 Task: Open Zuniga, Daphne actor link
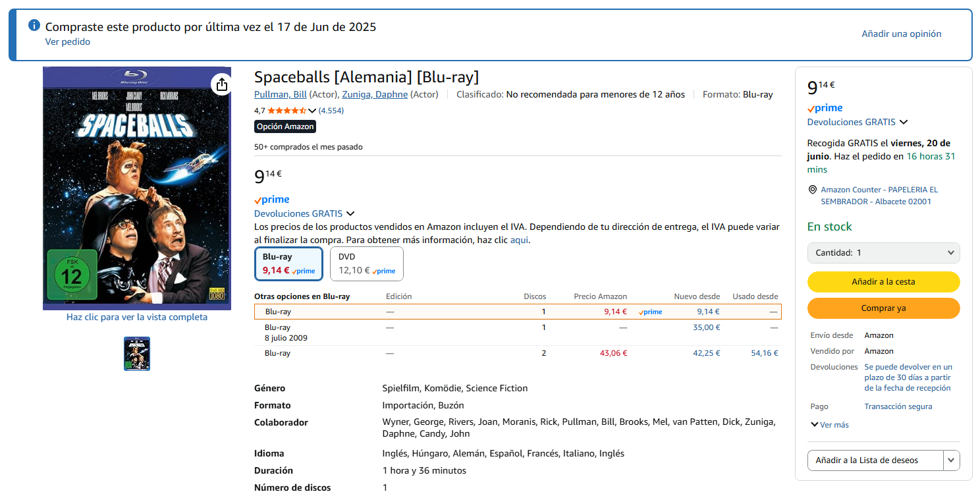point(375,94)
